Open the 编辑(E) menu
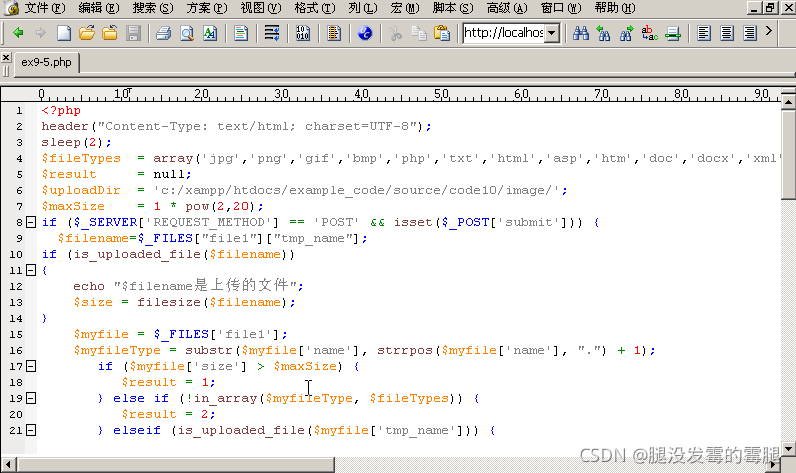Viewport: 796px width, 473px height. 99,8
